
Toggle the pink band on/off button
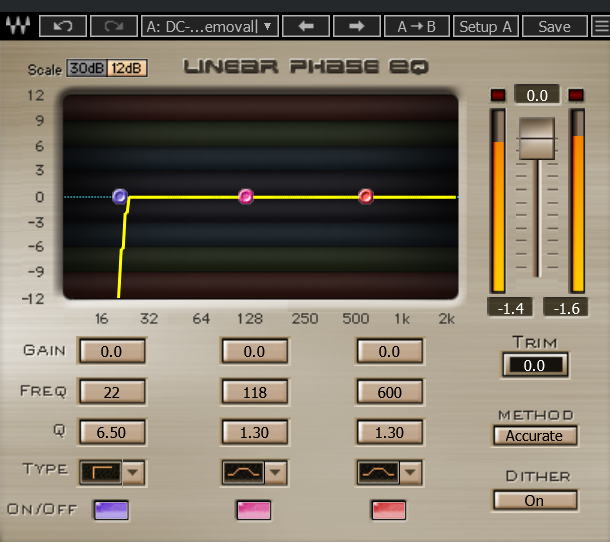(x=254, y=510)
